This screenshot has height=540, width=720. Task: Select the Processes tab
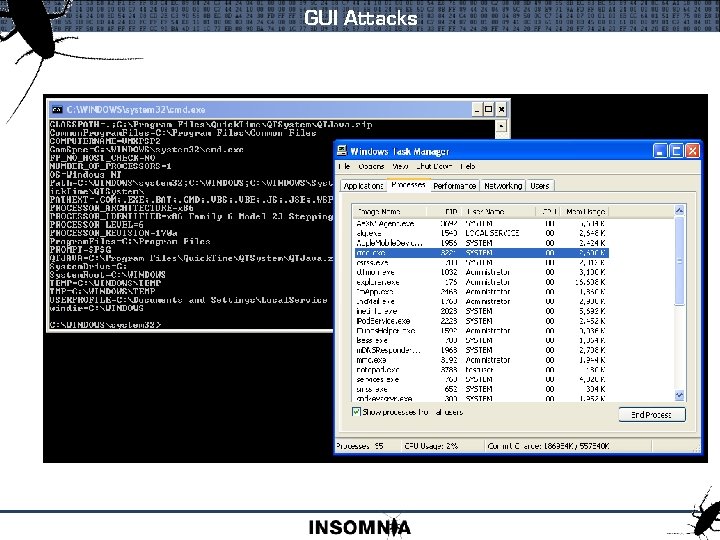(x=408, y=185)
